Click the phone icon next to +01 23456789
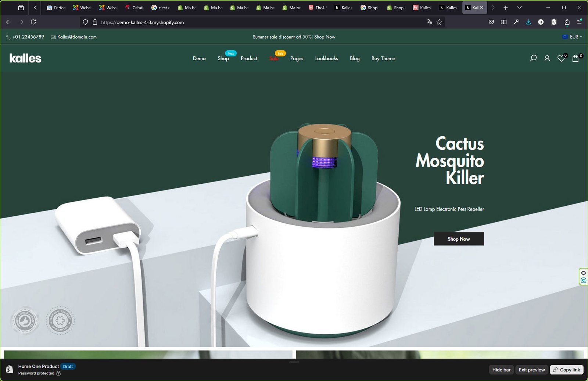This screenshot has height=381, width=588. pos(8,37)
